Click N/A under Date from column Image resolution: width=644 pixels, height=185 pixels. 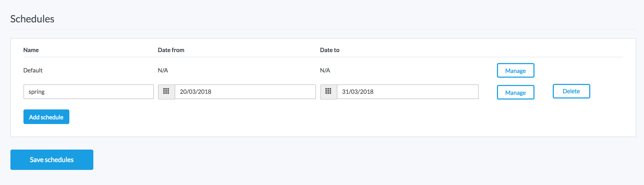point(163,70)
